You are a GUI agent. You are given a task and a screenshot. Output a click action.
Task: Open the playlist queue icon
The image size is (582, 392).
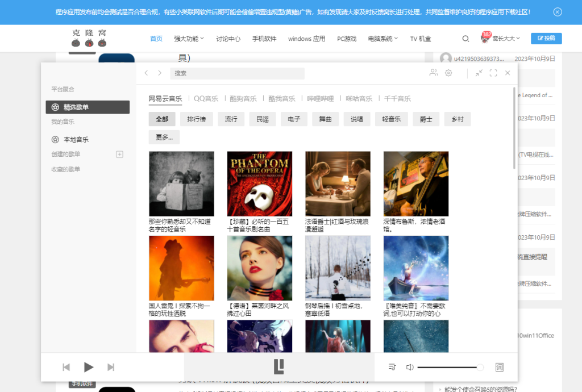point(392,367)
